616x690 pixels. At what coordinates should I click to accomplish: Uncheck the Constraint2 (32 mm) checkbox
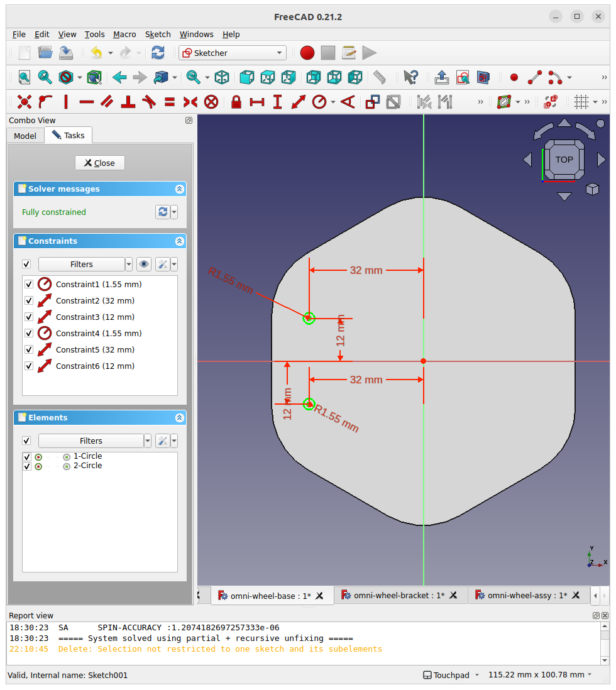tap(29, 300)
